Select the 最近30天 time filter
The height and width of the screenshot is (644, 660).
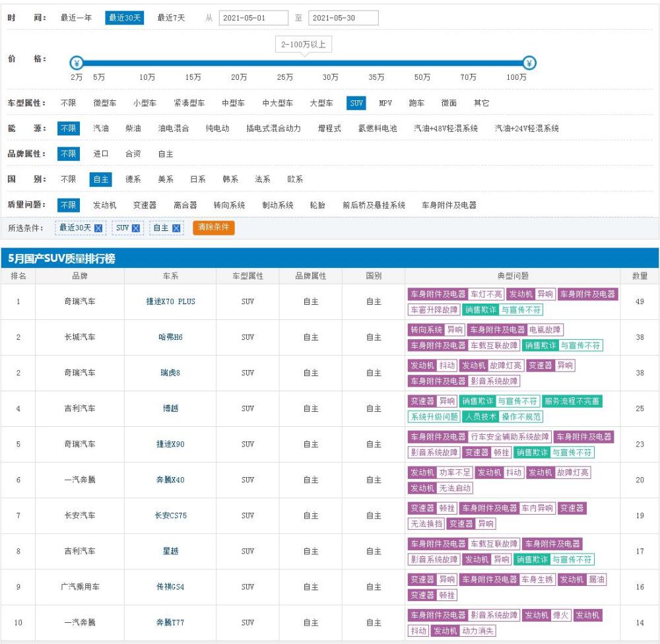(125, 18)
